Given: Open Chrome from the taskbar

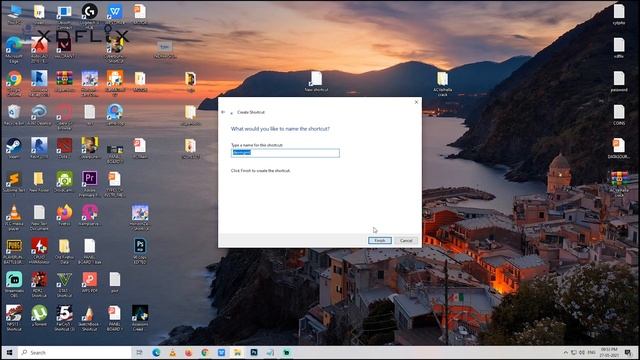Looking at the screenshot, I should (205, 352).
